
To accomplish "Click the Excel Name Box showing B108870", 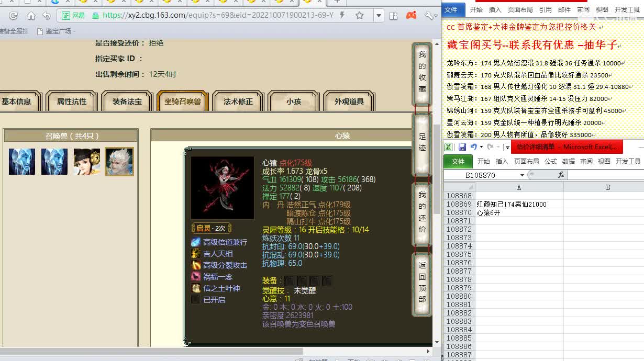I will pos(481,175).
